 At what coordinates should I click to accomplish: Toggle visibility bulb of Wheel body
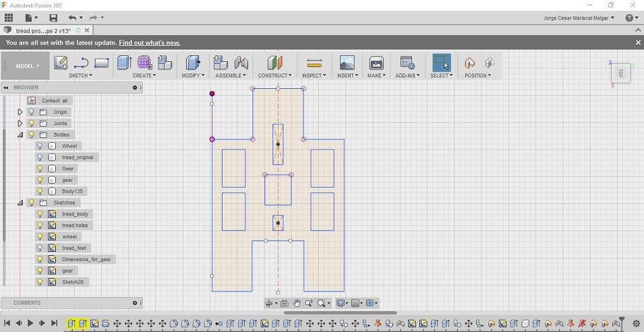(x=40, y=145)
